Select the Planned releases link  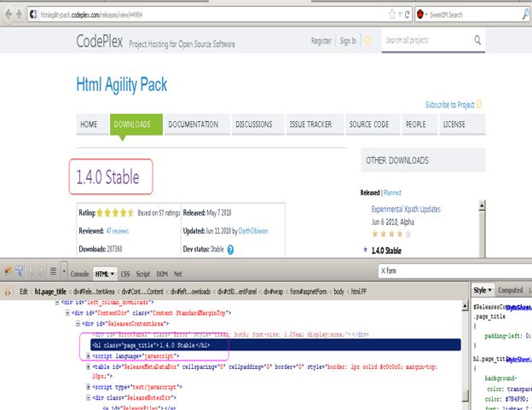[x=392, y=193]
